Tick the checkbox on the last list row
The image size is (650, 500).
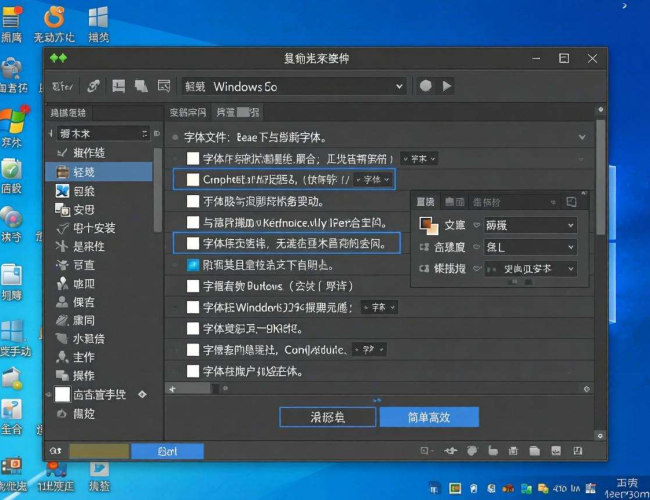[193, 371]
